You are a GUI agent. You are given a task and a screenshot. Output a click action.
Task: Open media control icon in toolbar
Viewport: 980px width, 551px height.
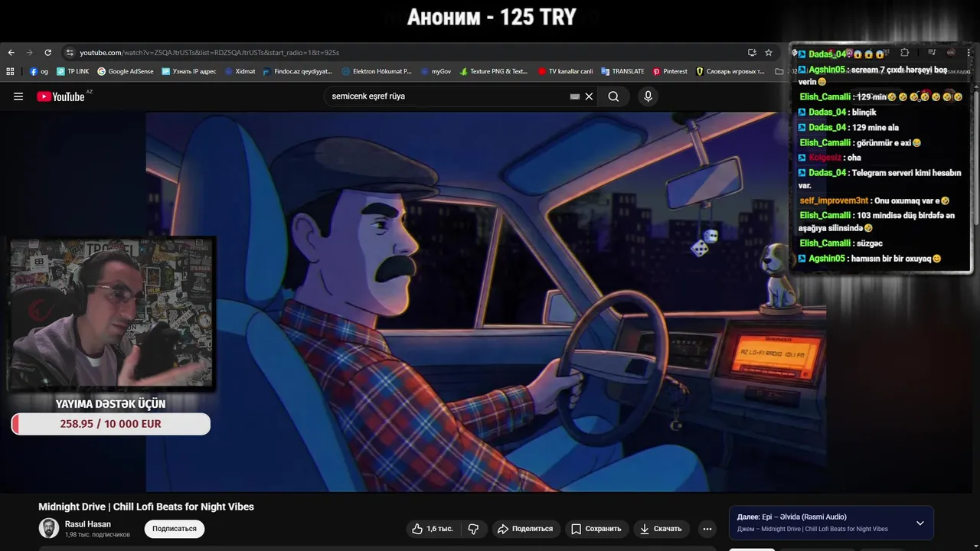[x=932, y=53]
